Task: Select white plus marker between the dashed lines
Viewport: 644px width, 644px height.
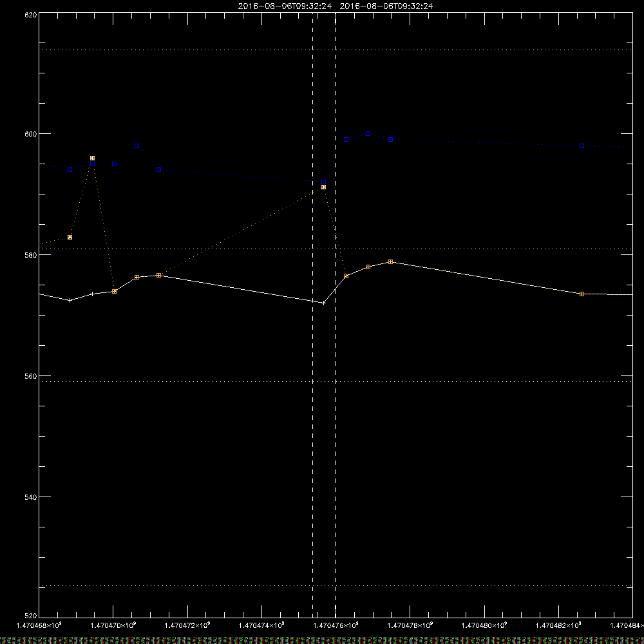Action: (324, 303)
